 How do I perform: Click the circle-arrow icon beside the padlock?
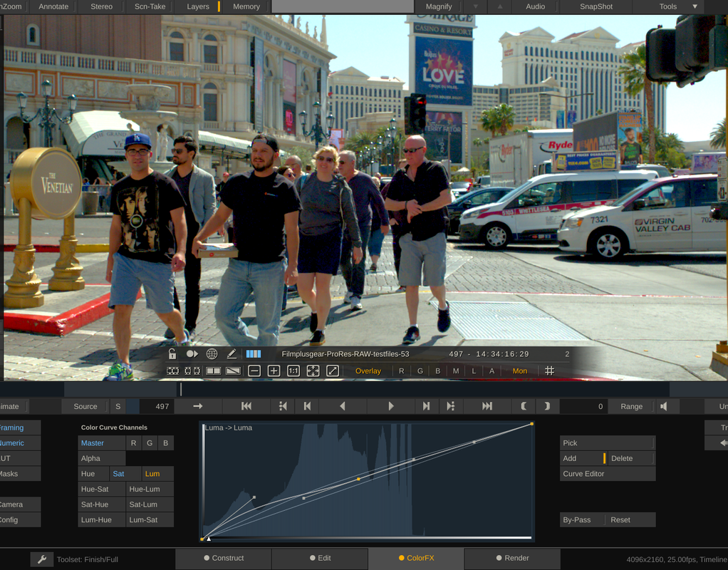192,354
